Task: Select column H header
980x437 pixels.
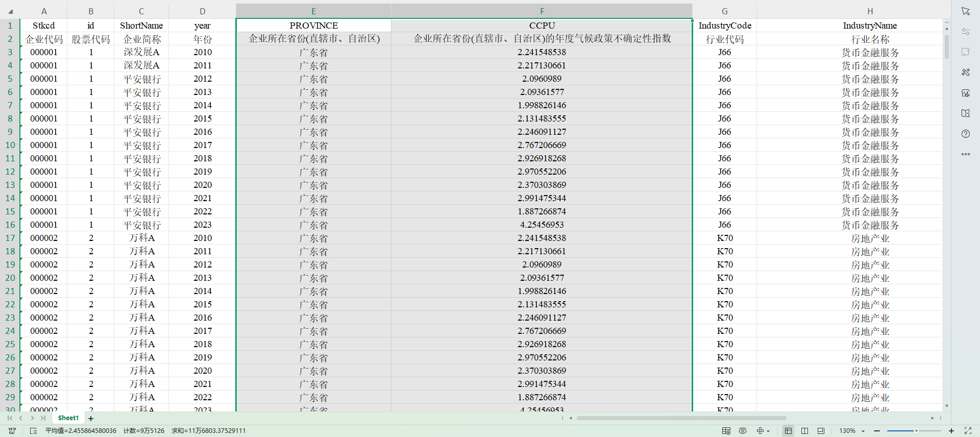Action: [x=870, y=11]
